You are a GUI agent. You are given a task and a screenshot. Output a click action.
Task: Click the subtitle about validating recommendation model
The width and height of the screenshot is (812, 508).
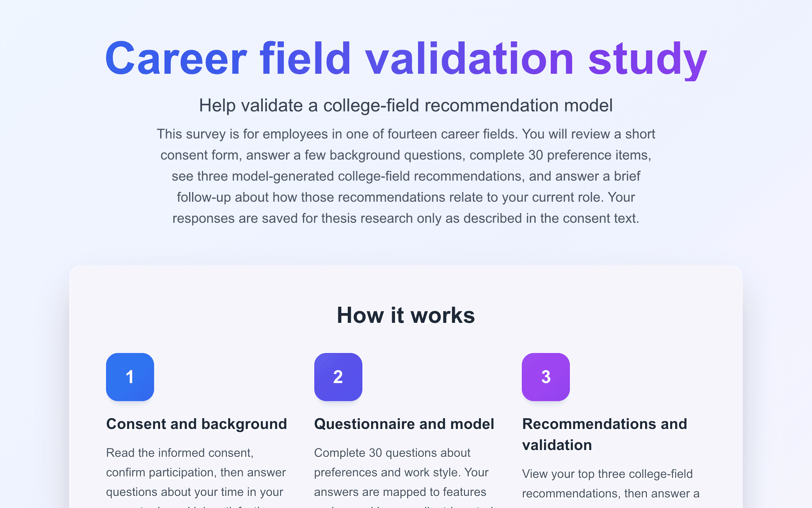(x=406, y=105)
